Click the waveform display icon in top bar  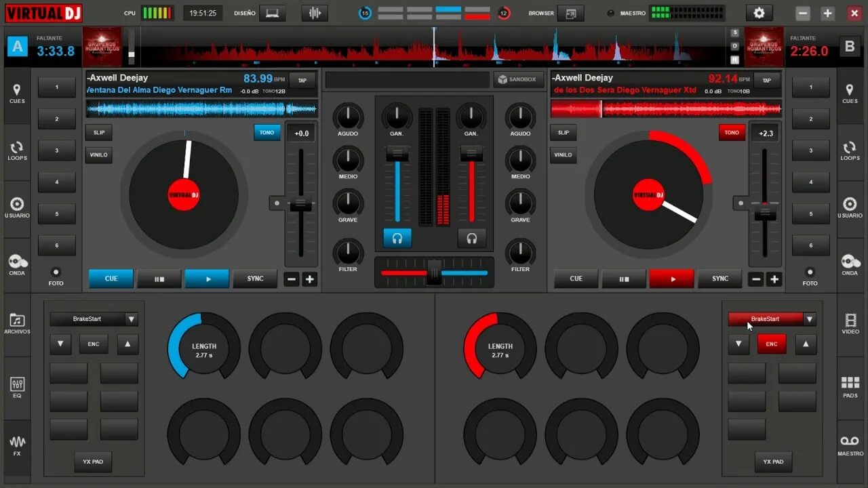coord(314,13)
